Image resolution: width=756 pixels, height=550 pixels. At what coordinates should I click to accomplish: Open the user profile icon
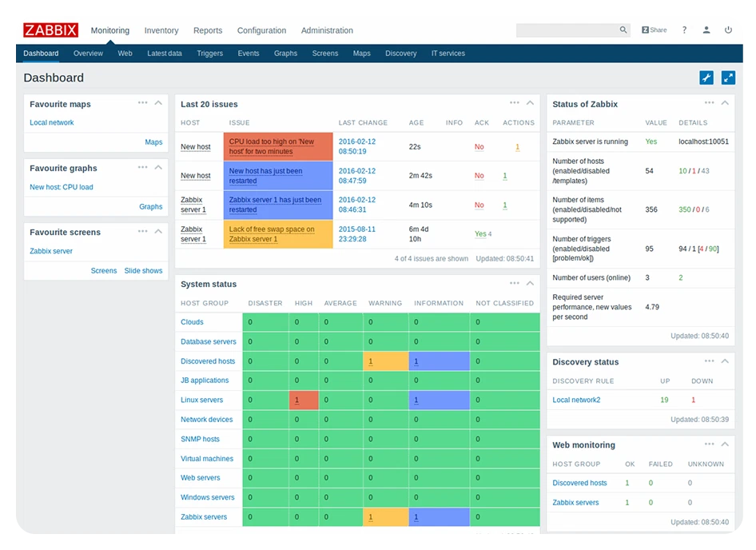706,30
